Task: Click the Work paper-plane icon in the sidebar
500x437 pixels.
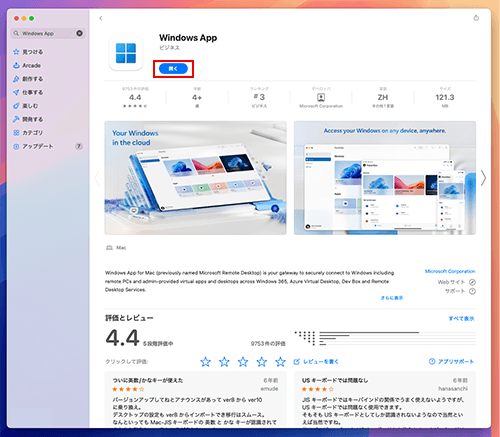Action: click(16, 92)
